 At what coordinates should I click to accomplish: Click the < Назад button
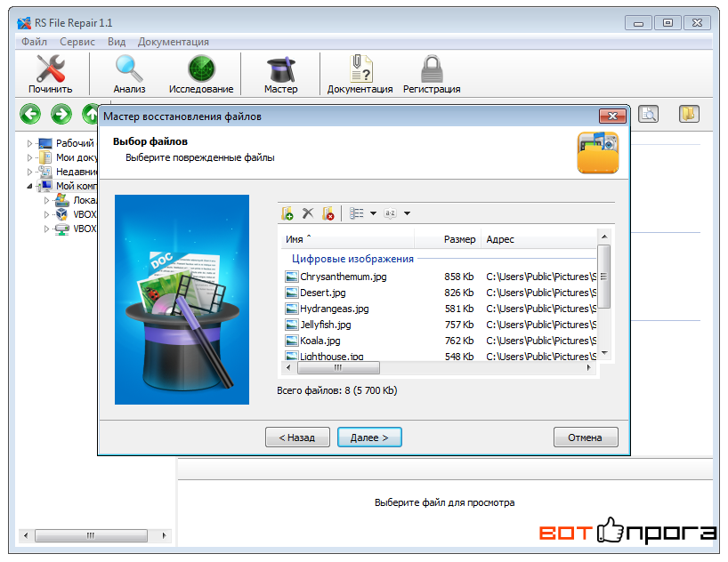(x=297, y=438)
